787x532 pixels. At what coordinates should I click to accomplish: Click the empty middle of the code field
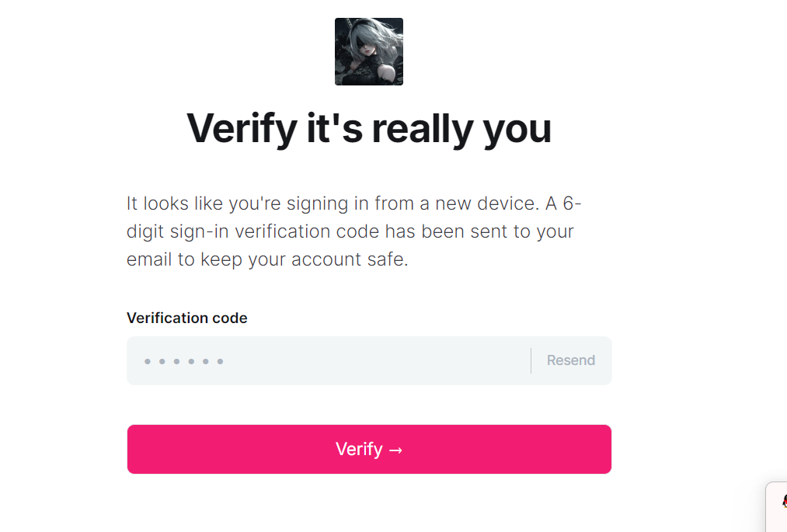[373, 360]
